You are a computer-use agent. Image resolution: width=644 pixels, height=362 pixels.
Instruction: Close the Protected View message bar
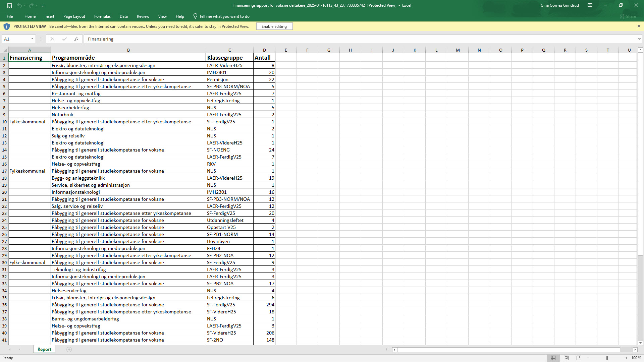[x=639, y=26]
